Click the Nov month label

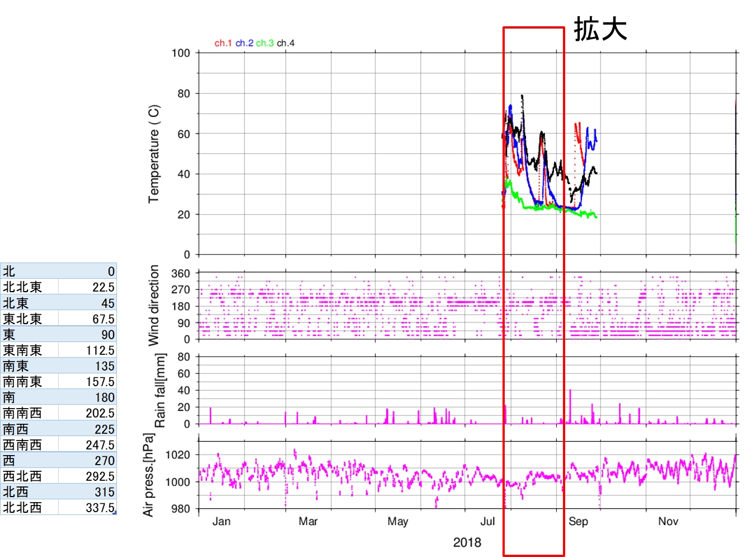(668, 521)
